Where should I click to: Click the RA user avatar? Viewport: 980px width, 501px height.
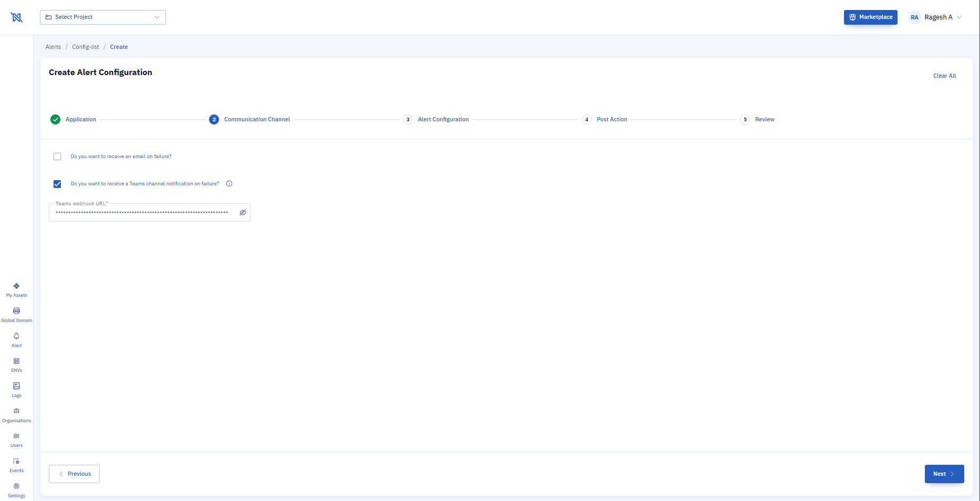click(x=914, y=17)
